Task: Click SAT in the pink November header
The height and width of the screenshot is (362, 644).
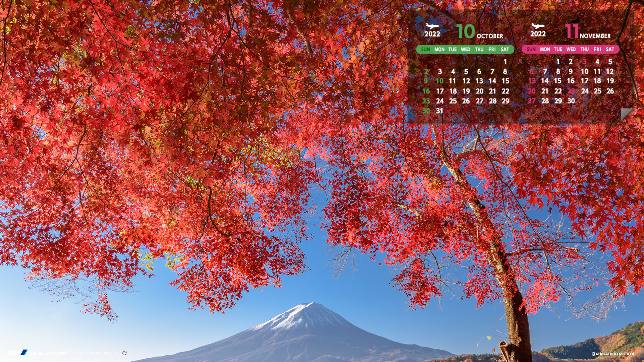Action: (x=610, y=50)
